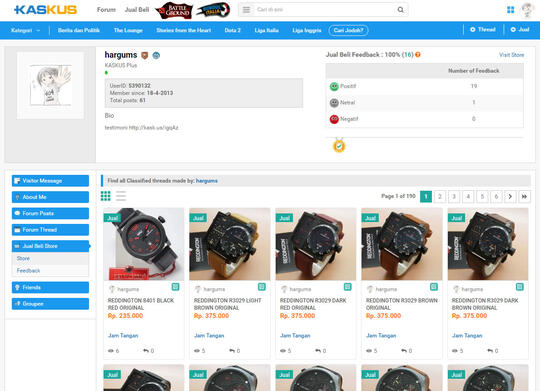
Task: Open the Forum menu item
Action: 106,10
